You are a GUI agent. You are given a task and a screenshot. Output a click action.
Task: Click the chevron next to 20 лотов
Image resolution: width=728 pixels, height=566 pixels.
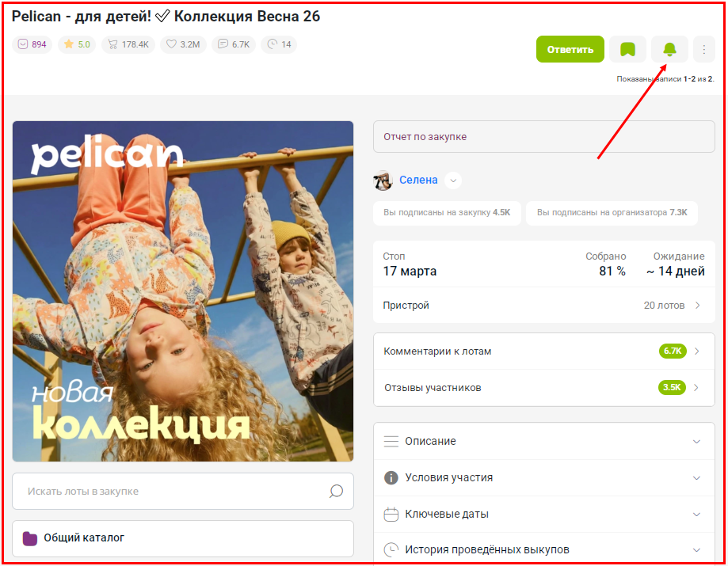[x=698, y=306]
